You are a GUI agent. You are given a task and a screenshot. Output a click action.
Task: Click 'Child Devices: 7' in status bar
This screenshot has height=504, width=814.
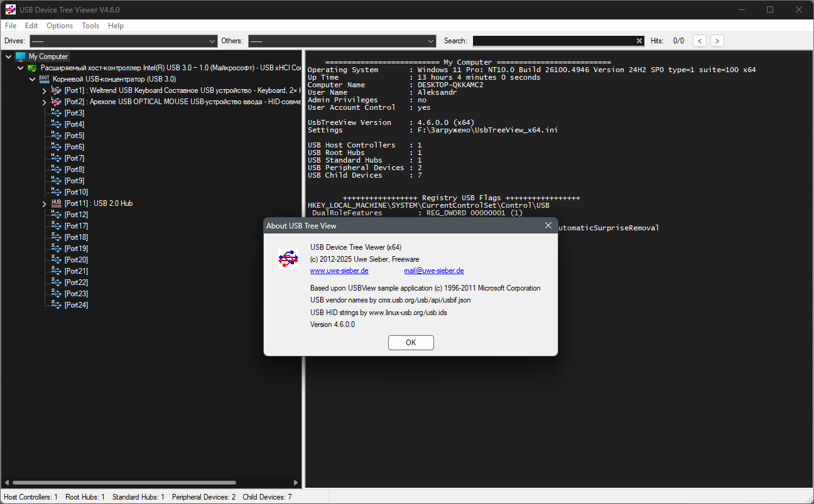coord(267,497)
